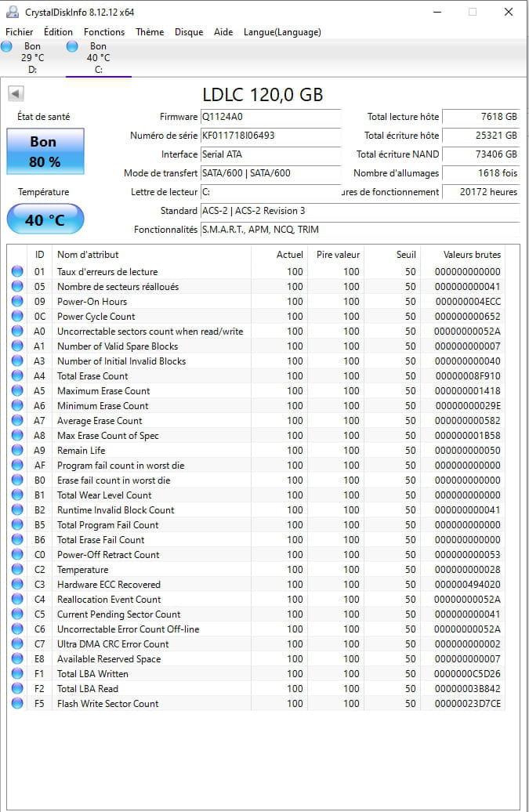529x812 pixels.
Task: Click the Bon 80 % health status button
Action: (x=45, y=151)
